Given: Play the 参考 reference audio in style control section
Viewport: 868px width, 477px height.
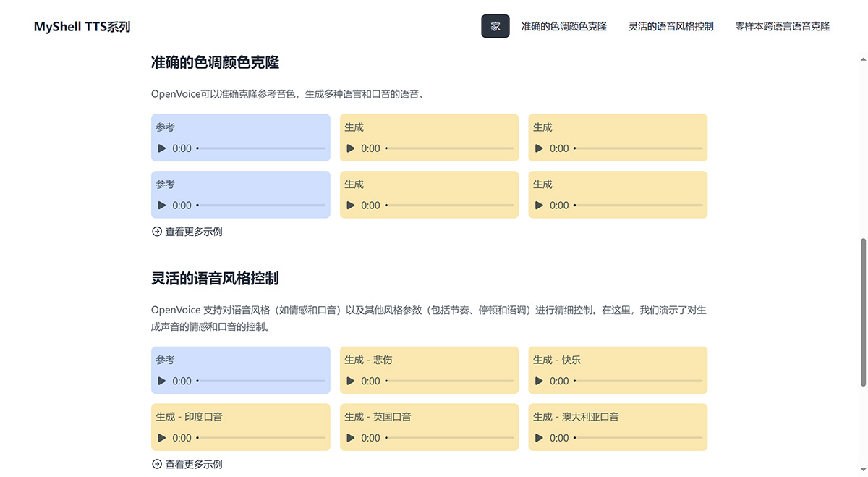Looking at the screenshot, I should click(162, 381).
